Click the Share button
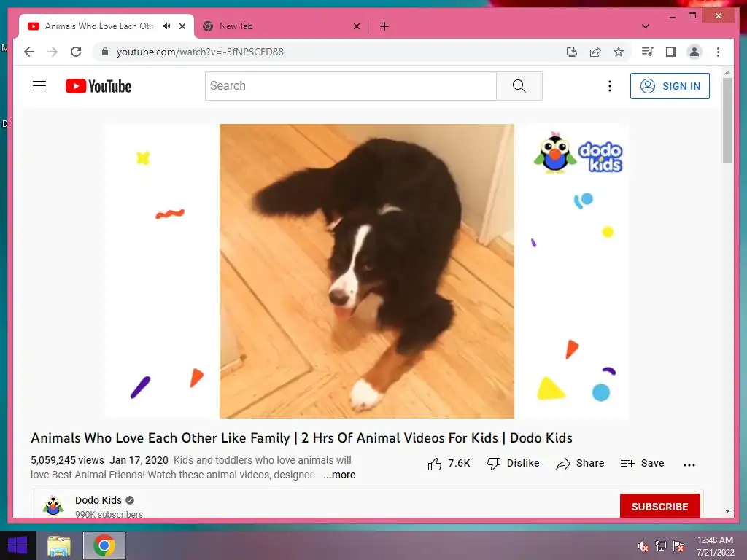 pos(580,463)
